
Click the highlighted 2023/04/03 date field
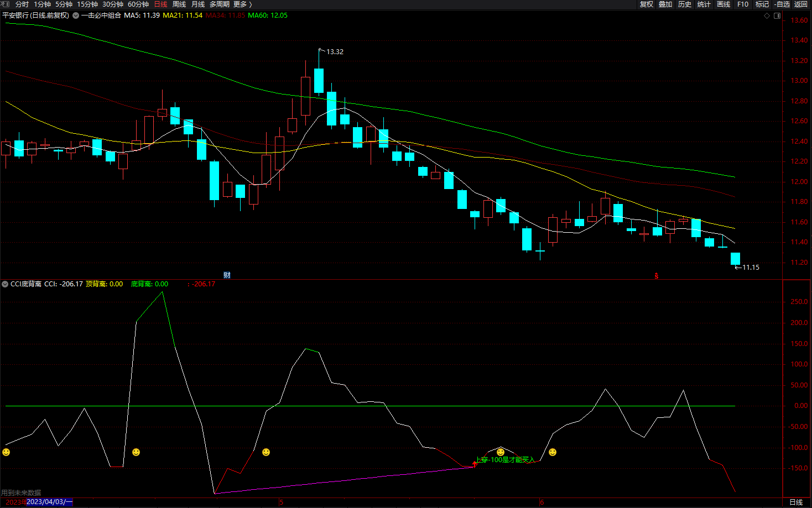pyautogui.click(x=49, y=502)
